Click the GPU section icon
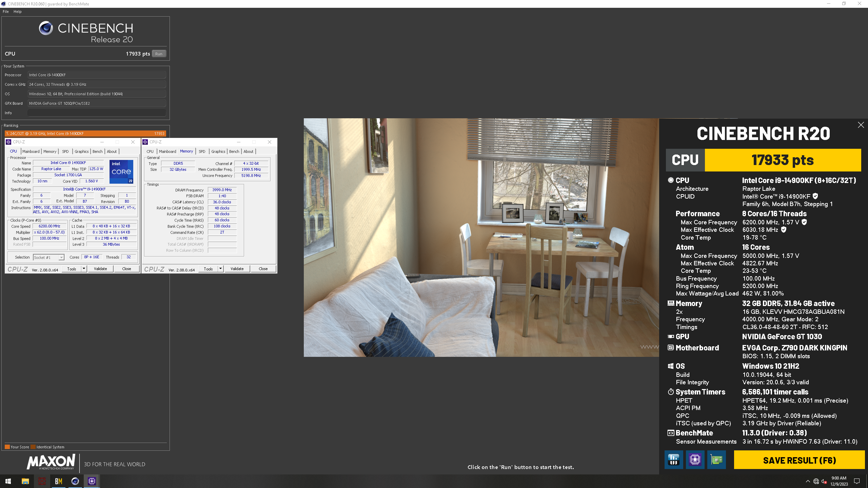The height and width of the screenshot is (488, 868). click(x=671, y=337)
